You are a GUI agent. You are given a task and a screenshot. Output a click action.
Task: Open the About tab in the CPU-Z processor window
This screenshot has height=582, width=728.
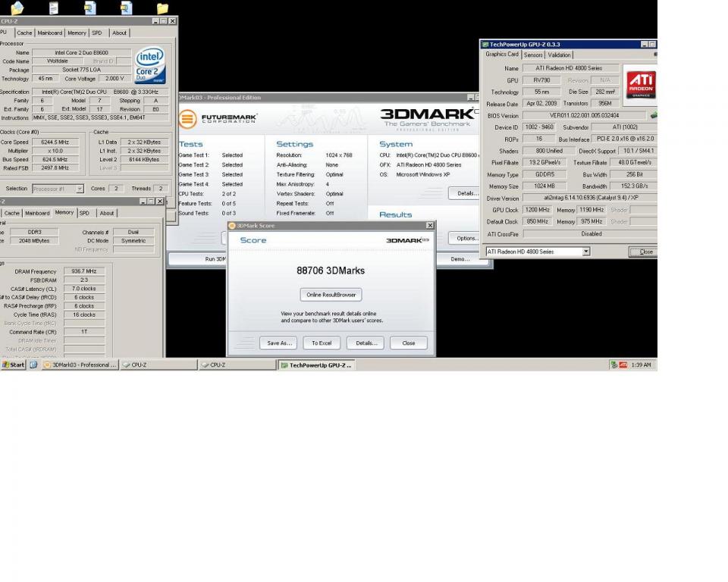119,33
